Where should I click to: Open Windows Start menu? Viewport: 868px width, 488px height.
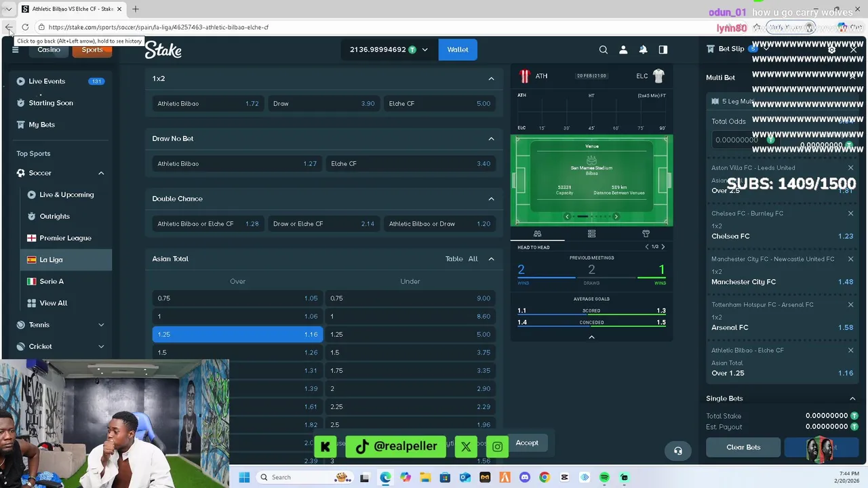(x=244, y=477)
